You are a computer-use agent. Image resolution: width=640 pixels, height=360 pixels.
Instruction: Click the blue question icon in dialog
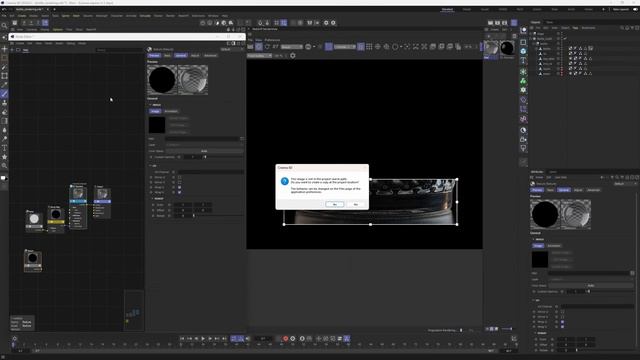(284, 181)
